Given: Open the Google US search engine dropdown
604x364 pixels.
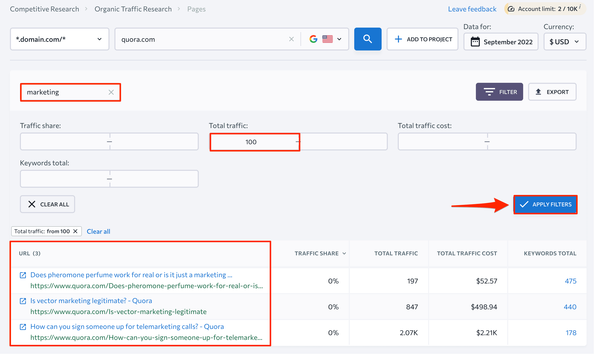Looking at the screenshot, I should point(325,39).
